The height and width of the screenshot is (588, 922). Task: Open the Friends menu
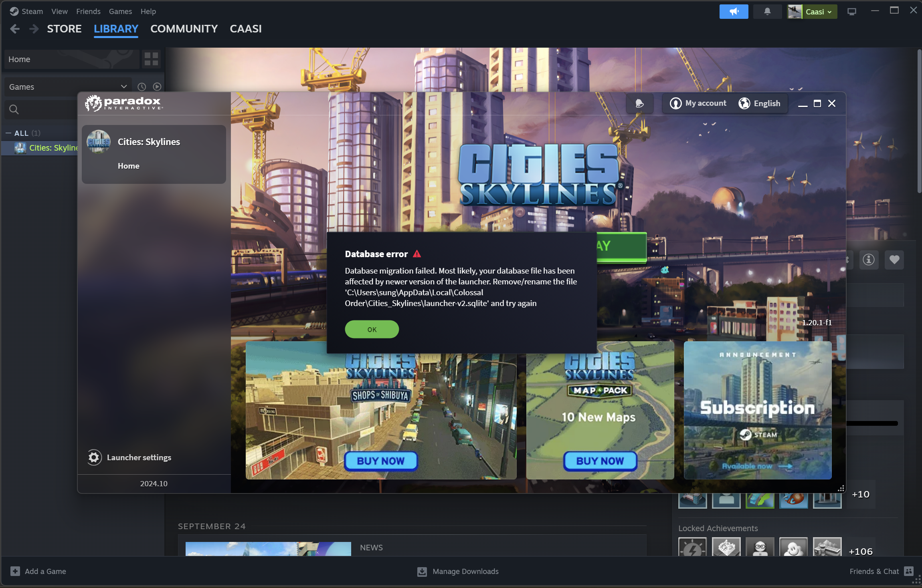[x=88, y=11]
